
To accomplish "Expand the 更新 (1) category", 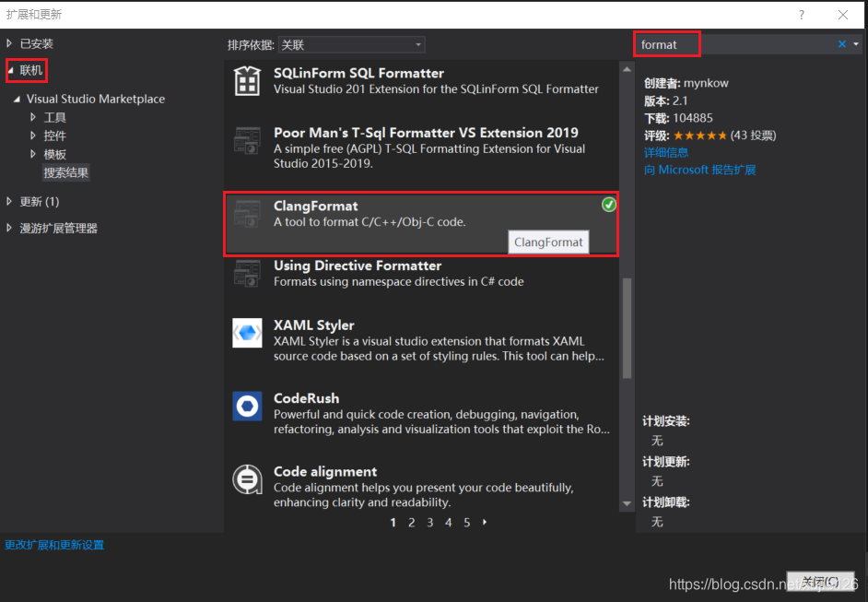I will pyautogui.click(x=9, y=202).
